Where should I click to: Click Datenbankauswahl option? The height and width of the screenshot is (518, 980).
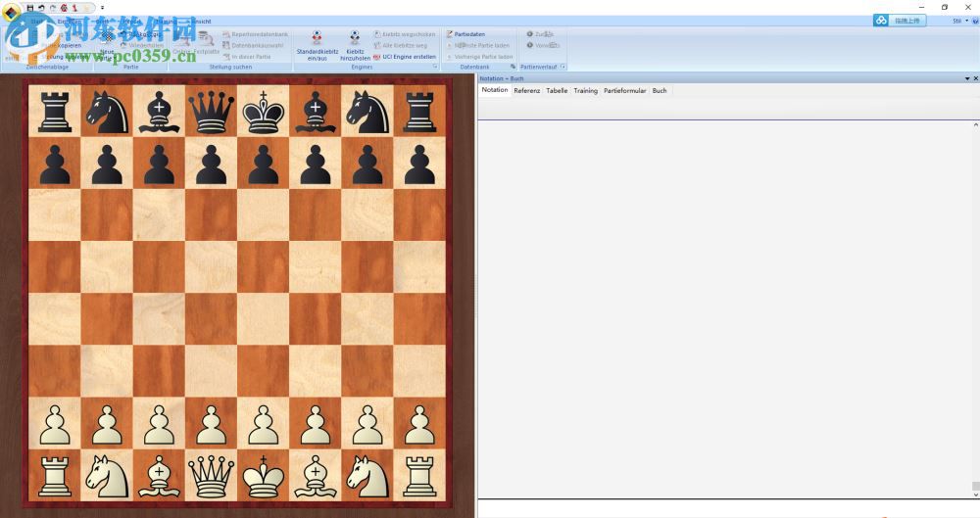[x=253, y=46]
